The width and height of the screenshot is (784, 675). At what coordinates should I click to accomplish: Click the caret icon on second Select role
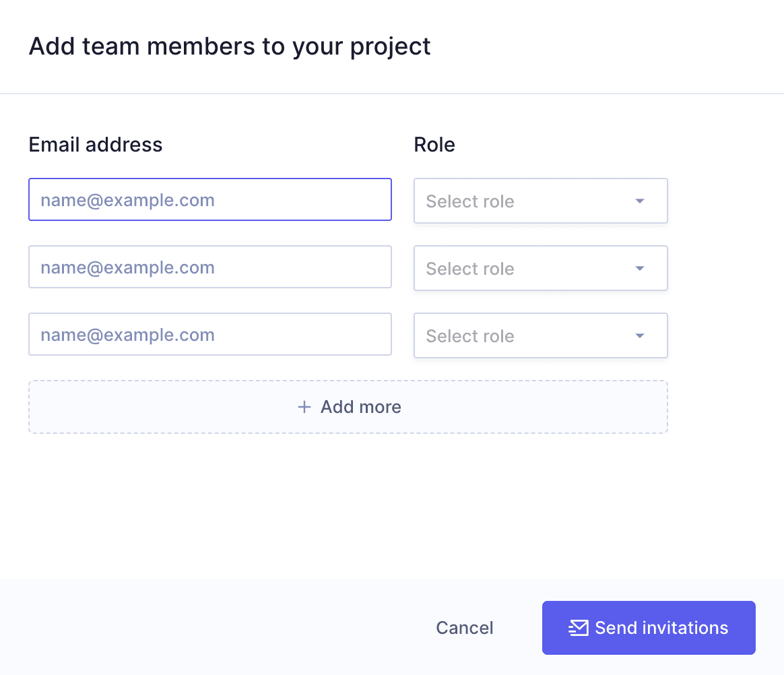pos(639,267)
